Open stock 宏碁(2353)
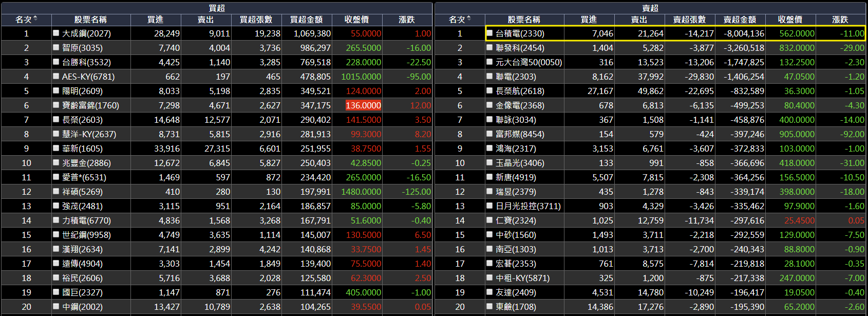 point(516,264)
